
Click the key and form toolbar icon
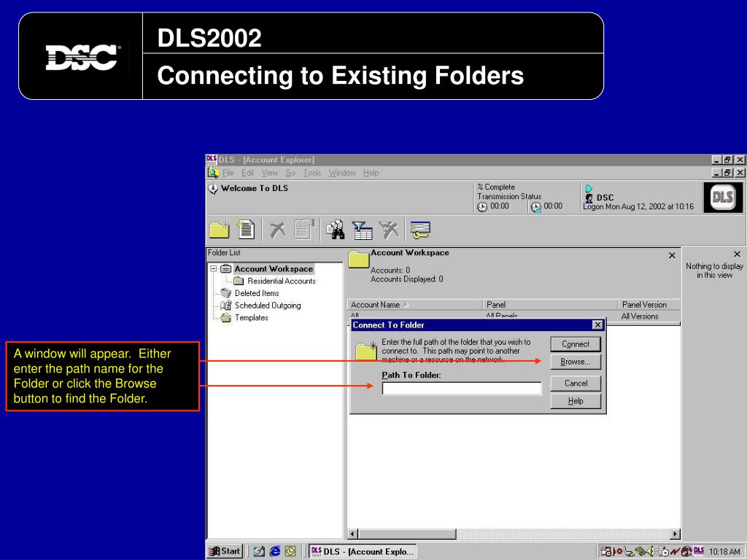(x=420, y=230)
